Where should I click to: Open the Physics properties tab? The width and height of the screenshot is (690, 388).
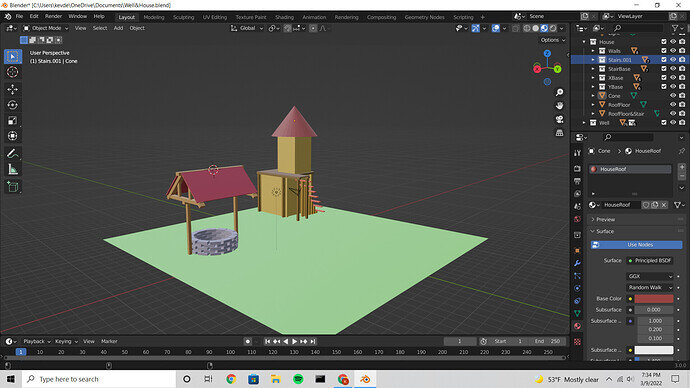[x=577, y=288]
